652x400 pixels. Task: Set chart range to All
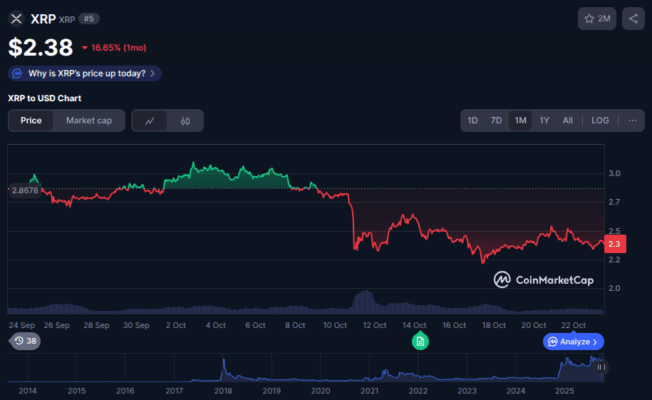coord(568,121)
